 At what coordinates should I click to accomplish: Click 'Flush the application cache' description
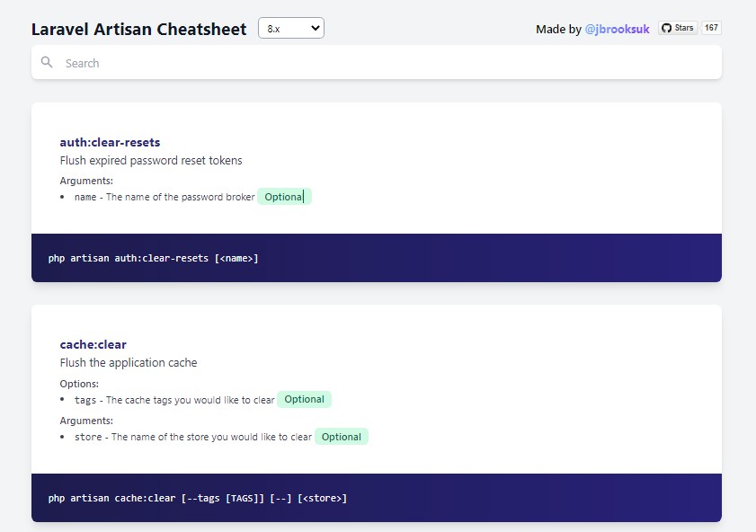coord(129,363)
